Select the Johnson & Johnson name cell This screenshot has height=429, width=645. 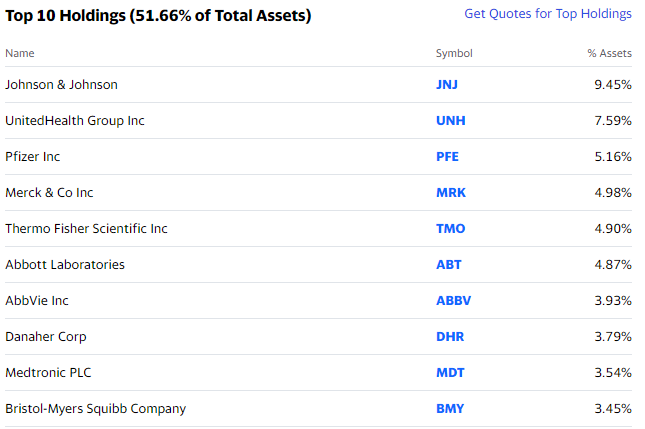[61, 85]
